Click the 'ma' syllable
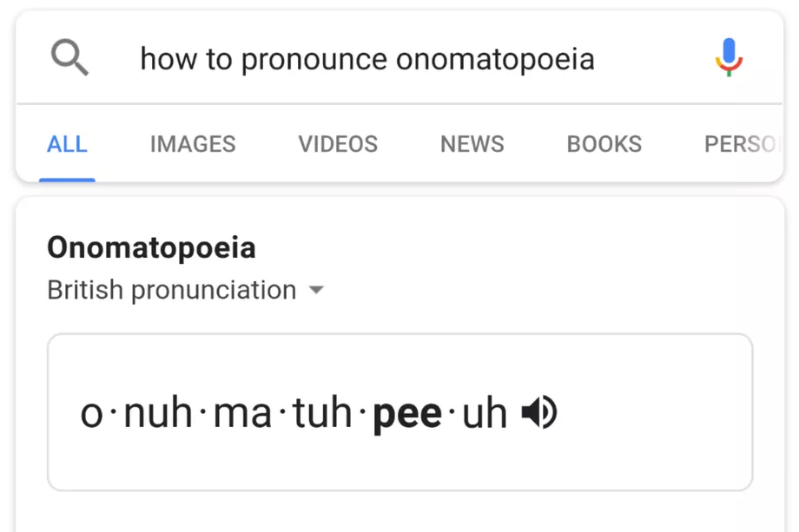This screenshot has height=532, width=799. tap(243, 414)
